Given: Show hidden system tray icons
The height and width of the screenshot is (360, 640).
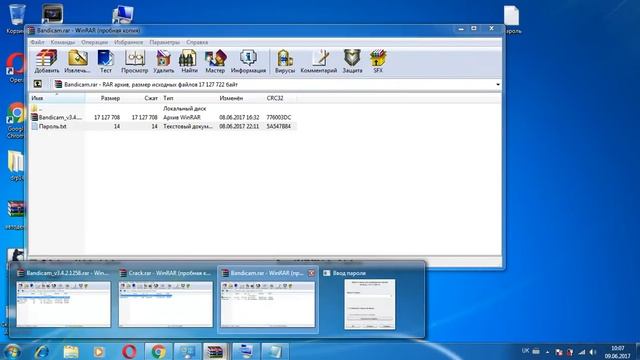Looking at the screenshot, I should [x=547, y=352].
